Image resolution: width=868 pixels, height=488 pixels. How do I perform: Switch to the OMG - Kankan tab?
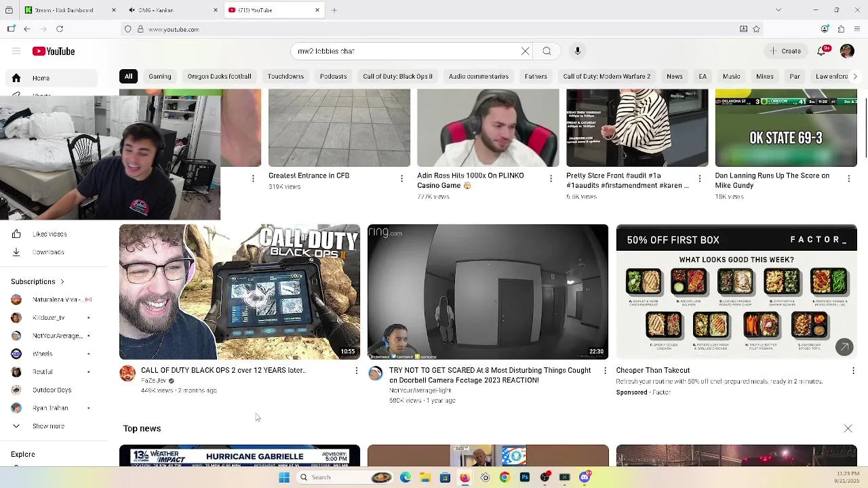click(x=172, y=10)
